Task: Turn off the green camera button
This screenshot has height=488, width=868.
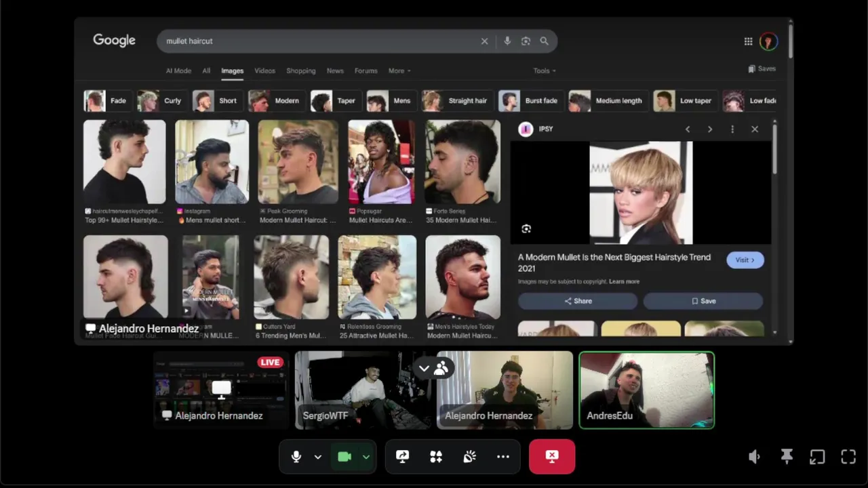Action: [344, 457]
